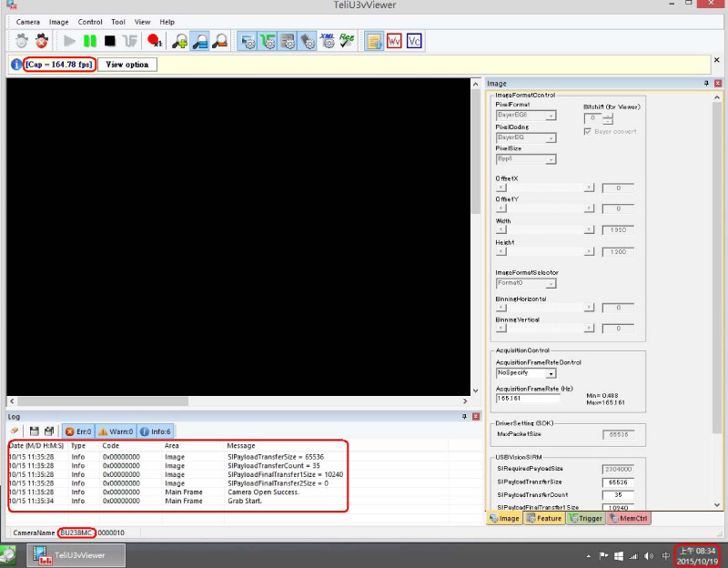Click the clear log eraser icon

[x=15, y=431]
